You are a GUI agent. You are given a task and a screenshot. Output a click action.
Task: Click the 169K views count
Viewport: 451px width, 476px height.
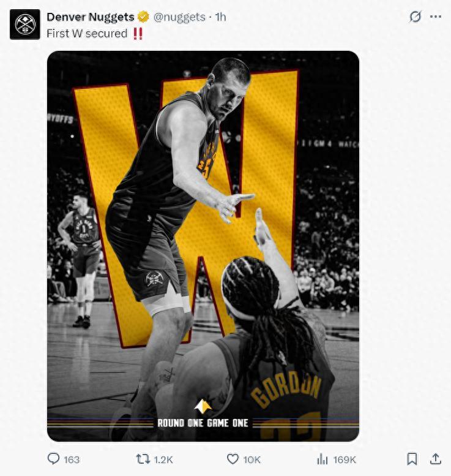pos(345,459)
